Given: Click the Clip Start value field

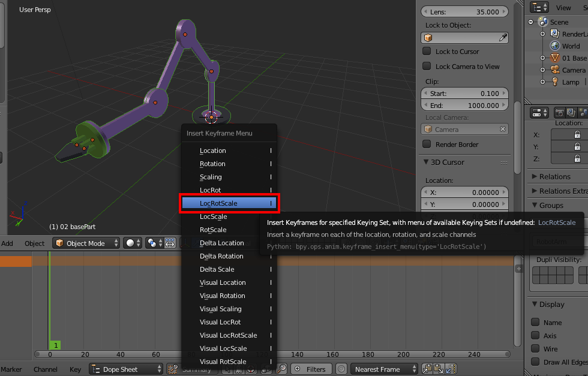Looking at the screenshot, I should click(464, 94).
